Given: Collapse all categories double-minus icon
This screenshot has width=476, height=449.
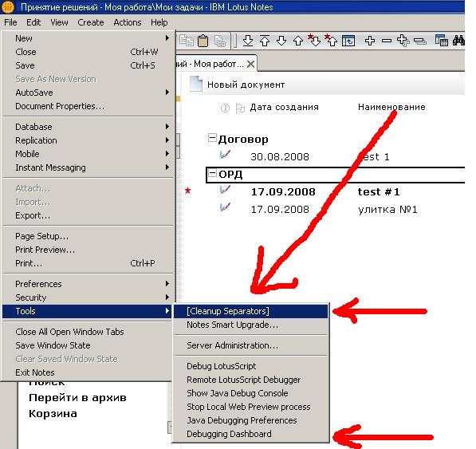Looking at the screenshot, I should click(x=420, y=41).
